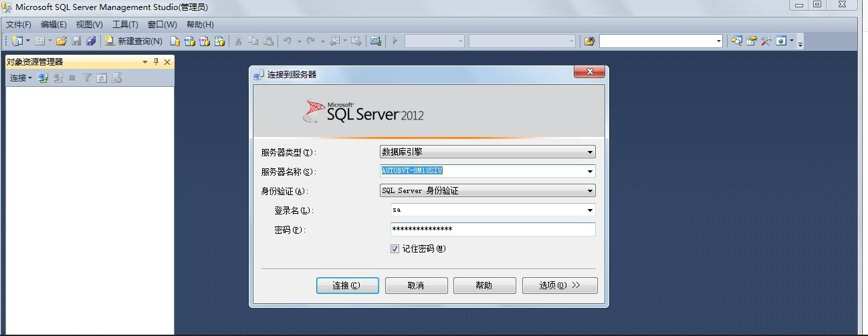Close the 对象资源管理器 panel
The height and width of the screenshot is (336, 868).
[x=167, y=62]
